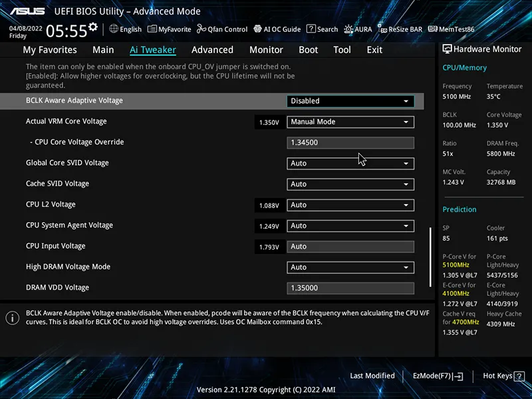Image resolution: width=532 pixels, height=399 pixels.
Task: Click the MyFavorite list icon
Action: click(152, 29)
